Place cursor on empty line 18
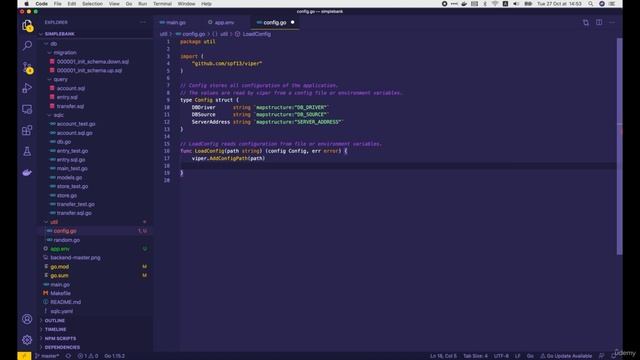The image size is (640, 360). click(398, 166)
